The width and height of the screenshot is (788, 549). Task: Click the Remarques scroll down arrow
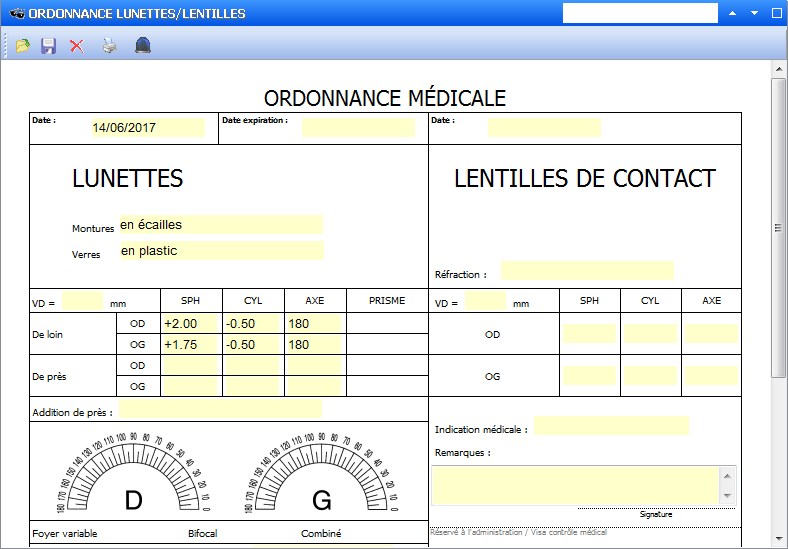[x=727, y=496]
